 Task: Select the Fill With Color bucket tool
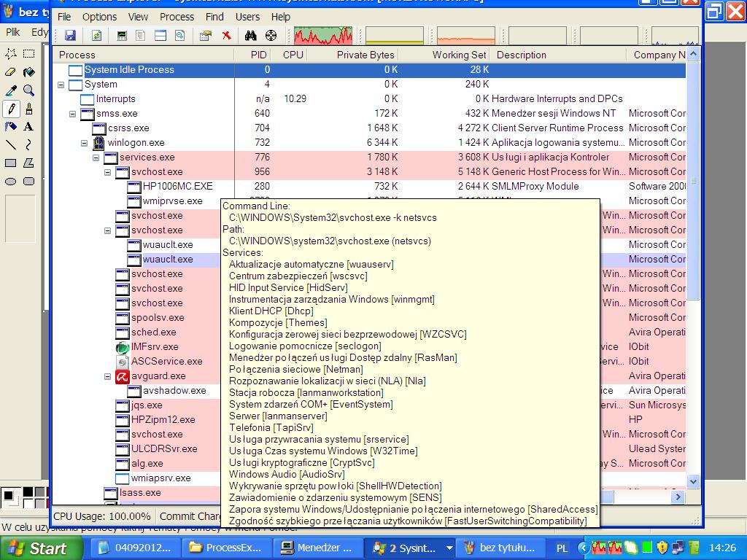pyautogui.click(x=29, y=72)
